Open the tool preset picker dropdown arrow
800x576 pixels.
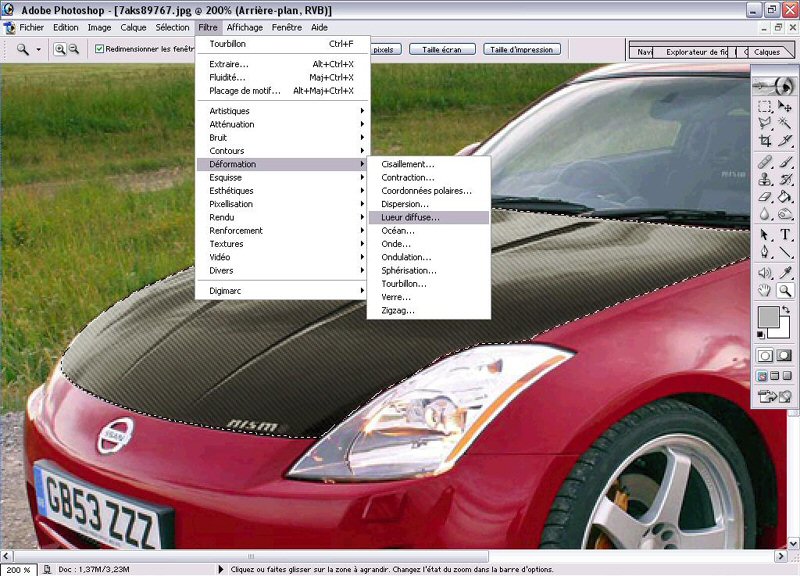(x=38, y=49)
